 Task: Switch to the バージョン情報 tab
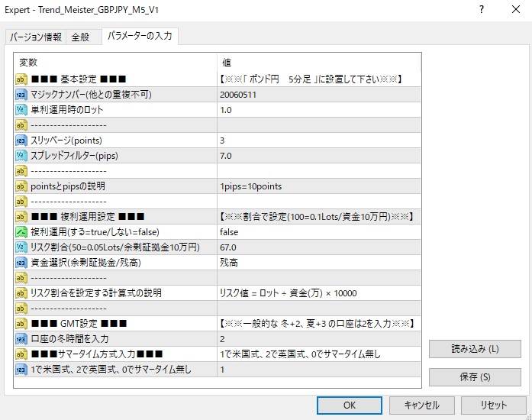point(35,37)
